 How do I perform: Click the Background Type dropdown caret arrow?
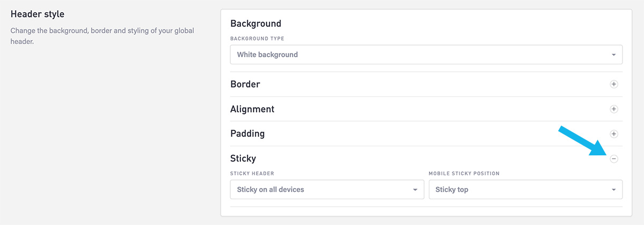(x=613, y=55)
